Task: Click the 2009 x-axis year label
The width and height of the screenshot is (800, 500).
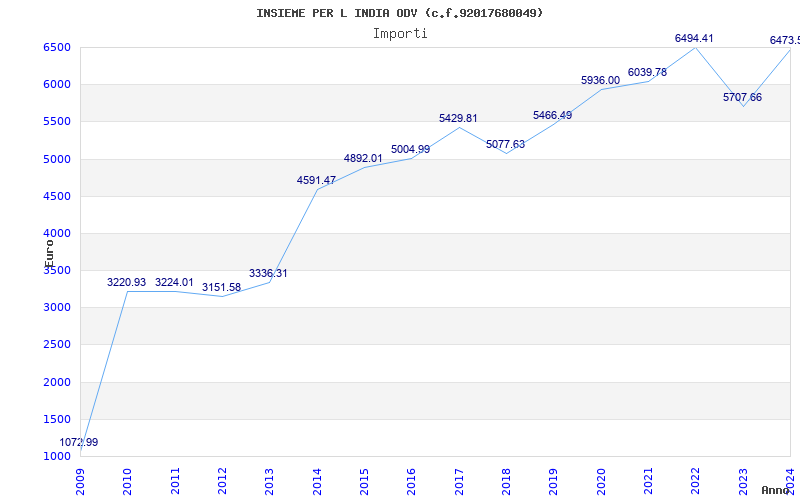Action: coord(81,482)
